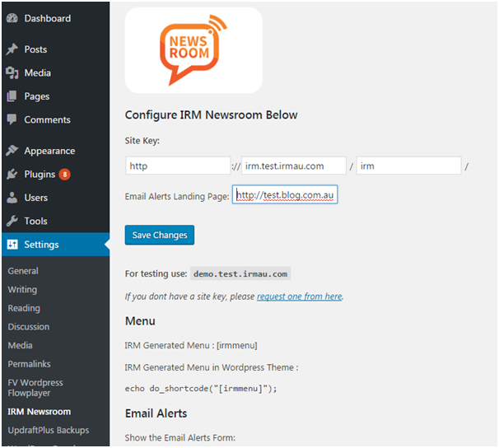Open the Settings menu item
499x448 pixels.
(41, 245)
